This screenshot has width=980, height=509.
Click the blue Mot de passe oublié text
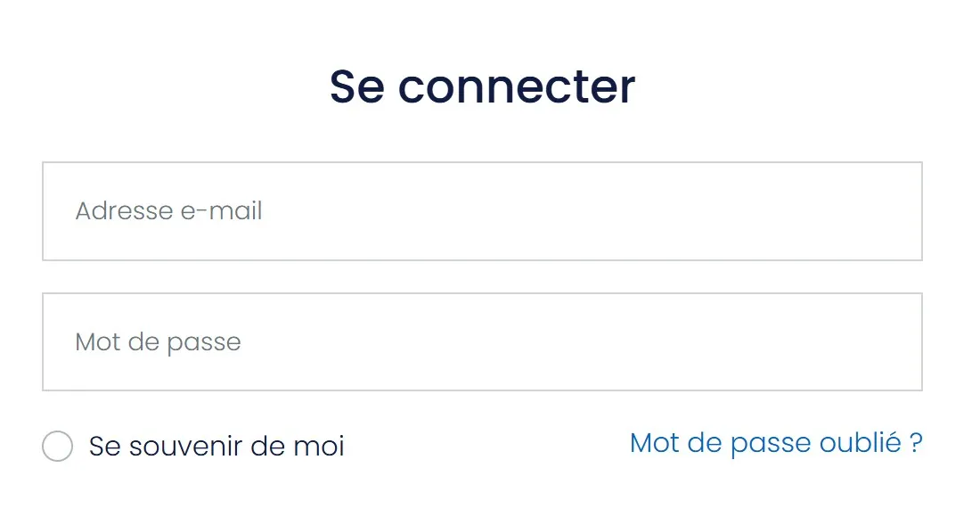coord(775,443)
